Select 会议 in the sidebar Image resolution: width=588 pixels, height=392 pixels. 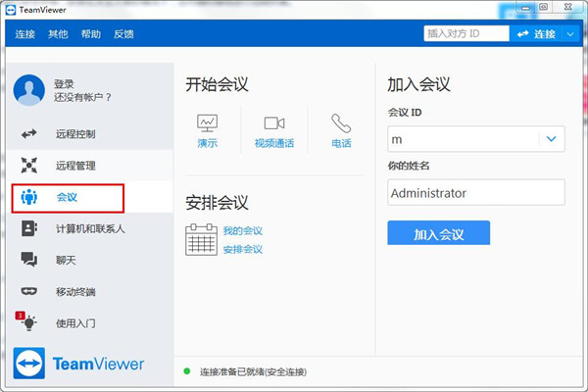[89, 197]
